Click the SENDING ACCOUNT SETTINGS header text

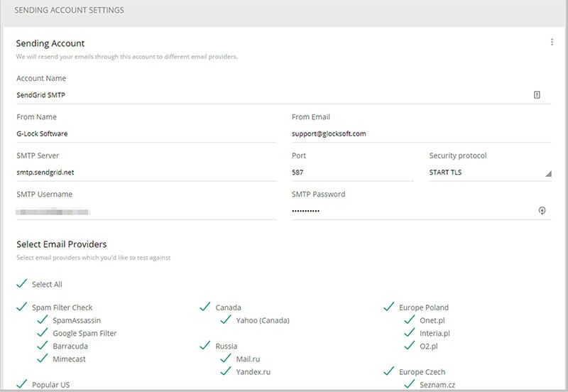(69, 10)
